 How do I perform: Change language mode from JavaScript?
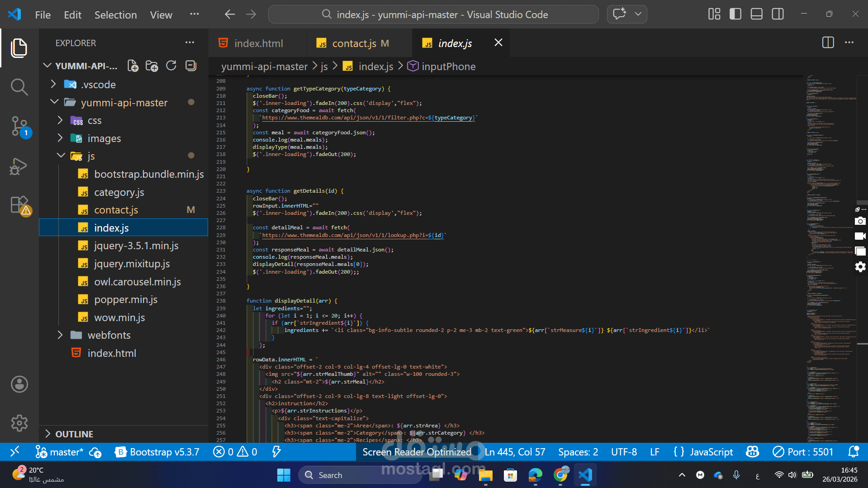pyautogui.click(x=711, y=452)
